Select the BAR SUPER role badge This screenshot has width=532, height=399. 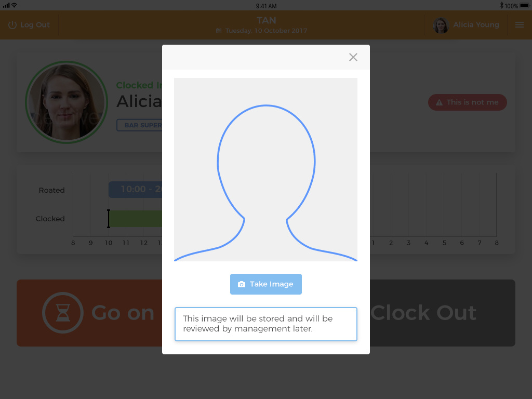[x=140, y=125]
